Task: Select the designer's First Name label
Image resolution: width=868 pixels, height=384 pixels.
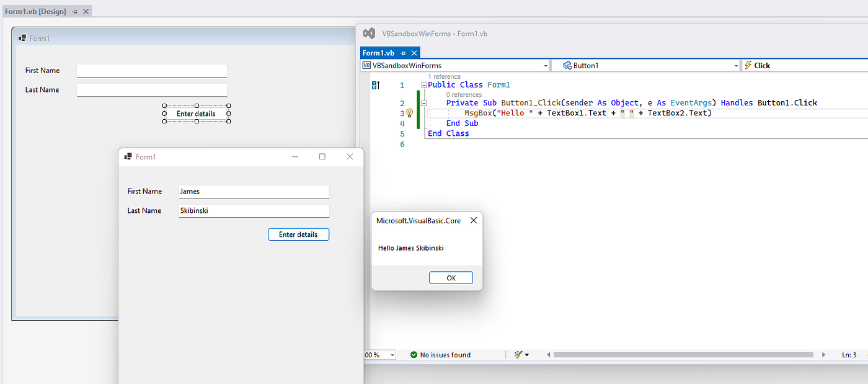Action: [x=42, y=71]
